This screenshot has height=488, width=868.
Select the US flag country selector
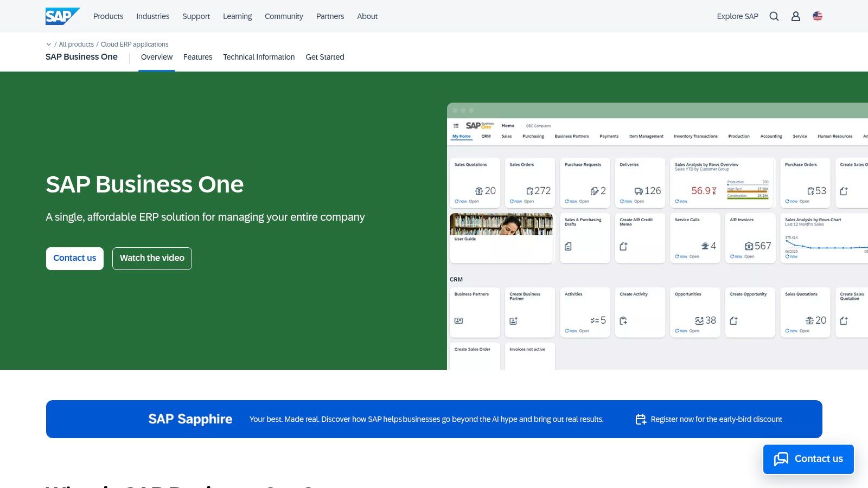click(818, 16)
